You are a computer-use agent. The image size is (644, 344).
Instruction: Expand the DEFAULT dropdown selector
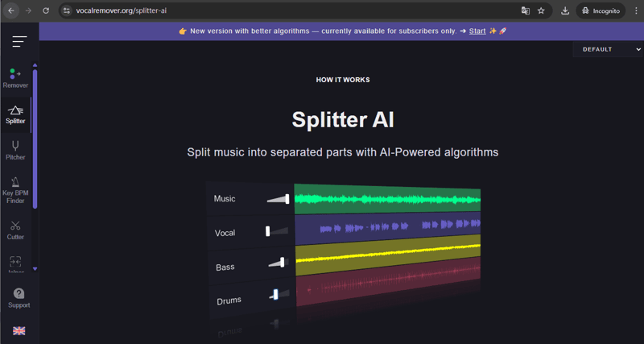pyautogui.click(x=608, y=49)
